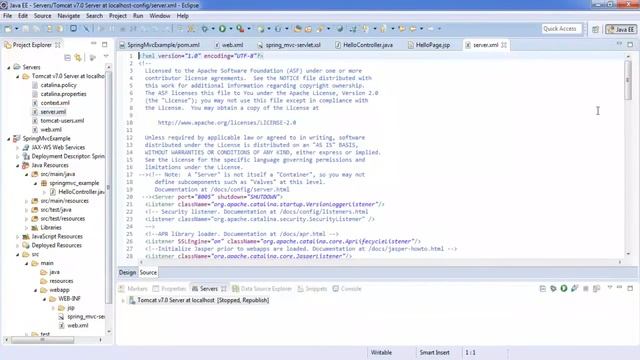Open the Data Source Explorer tab
The height and width of the screenshot is (360, 640).
[x=262, y=289]
